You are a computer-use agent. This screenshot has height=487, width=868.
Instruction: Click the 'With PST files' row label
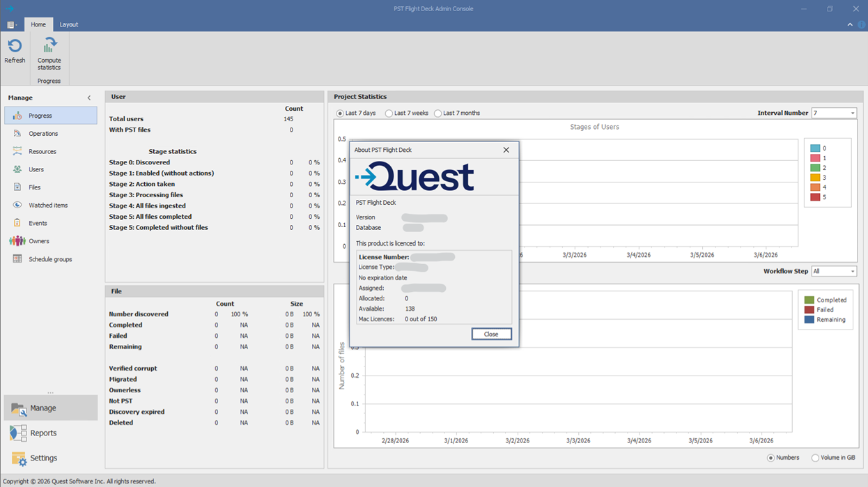coord(130,130)
